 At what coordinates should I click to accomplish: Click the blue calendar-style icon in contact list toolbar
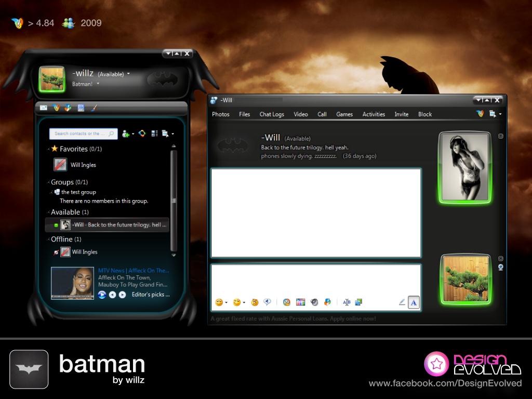(81, 108)
